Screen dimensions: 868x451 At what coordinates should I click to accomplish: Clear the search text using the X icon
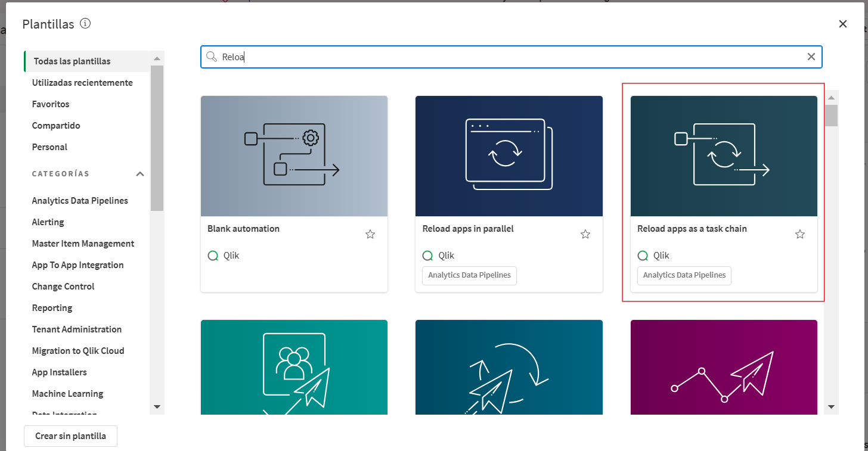pyautogui.click(x=811, y=56)
